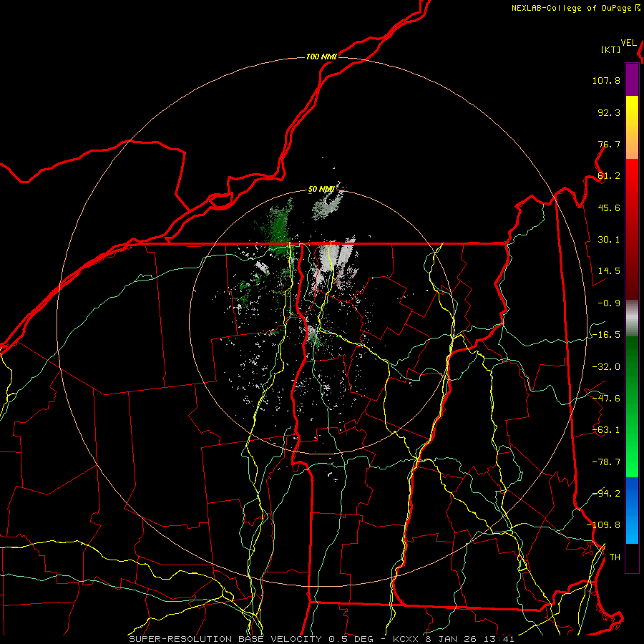The width and height of the screenshot is (644, 644).
Task: Select the -63.1 legend value
Action: (606, 430)
